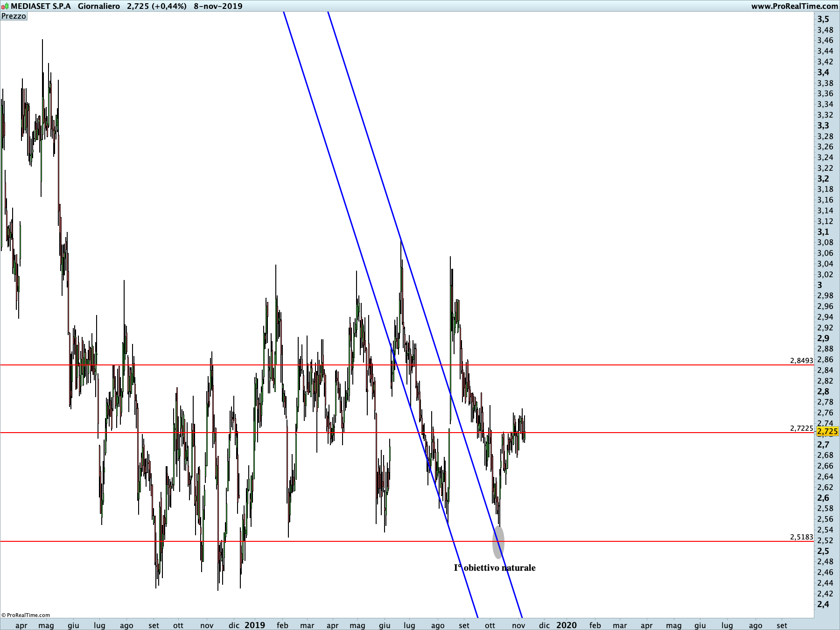Viewport: 840px width, 630px height.
Task: Open the Prezzo panel label
Action: [14, 16]
